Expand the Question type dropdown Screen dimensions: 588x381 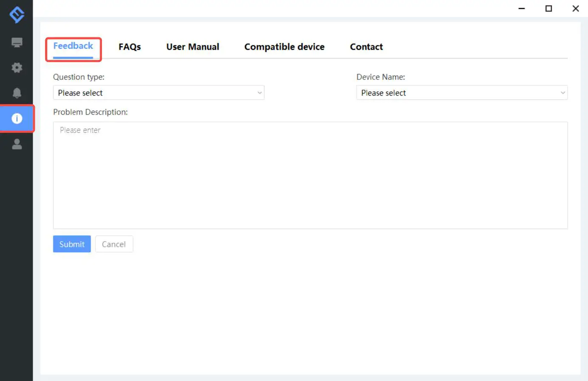coord(159,93)
